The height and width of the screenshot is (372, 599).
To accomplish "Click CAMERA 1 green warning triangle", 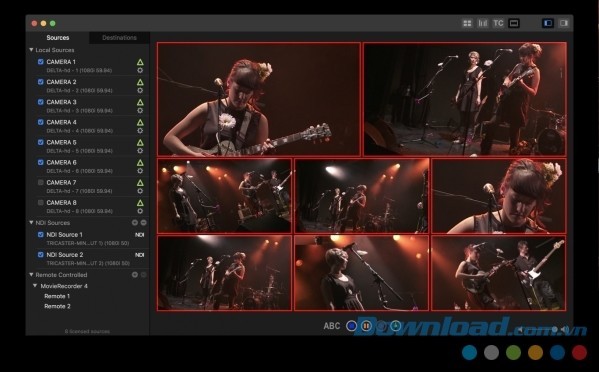I will tap(140, 62).
